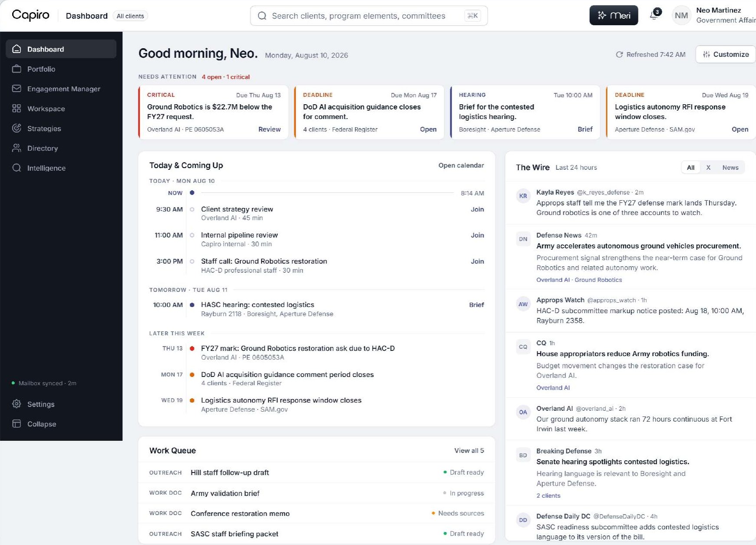Click the BD Breaking Defense avatar

523,455
